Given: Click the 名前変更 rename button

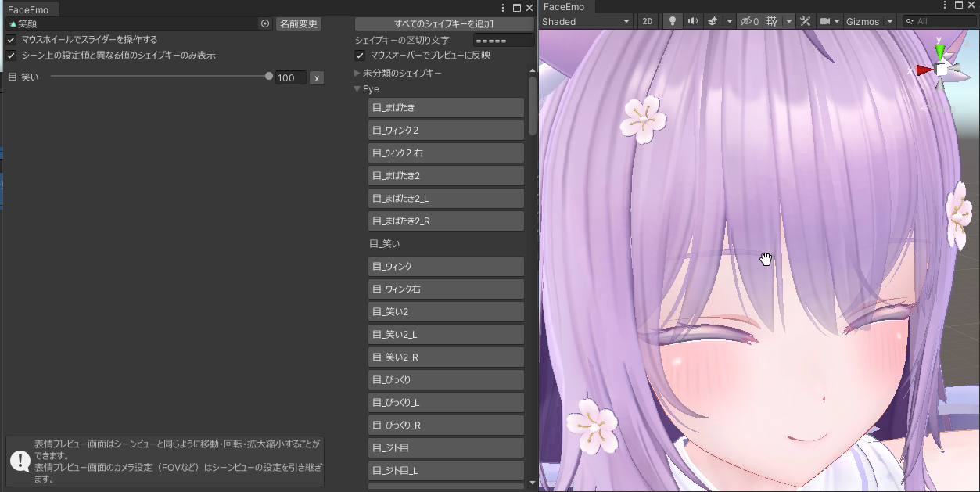Looking at the screenshot, I should 299,24.
